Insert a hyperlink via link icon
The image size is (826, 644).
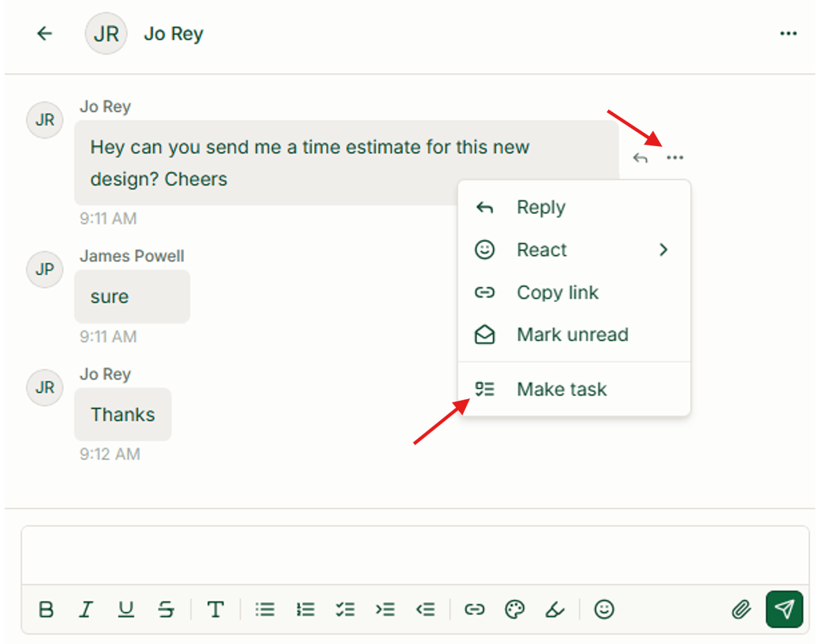474,609
